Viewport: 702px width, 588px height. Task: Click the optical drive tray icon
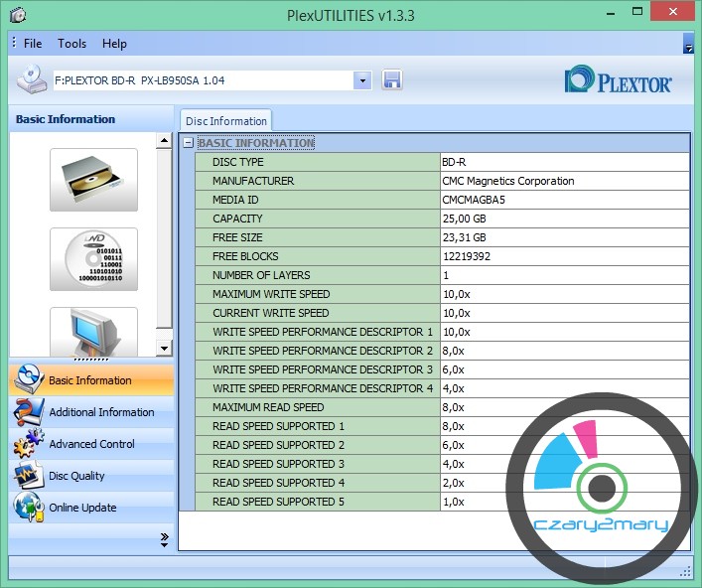pyautogui.click(x=93, y=180)
